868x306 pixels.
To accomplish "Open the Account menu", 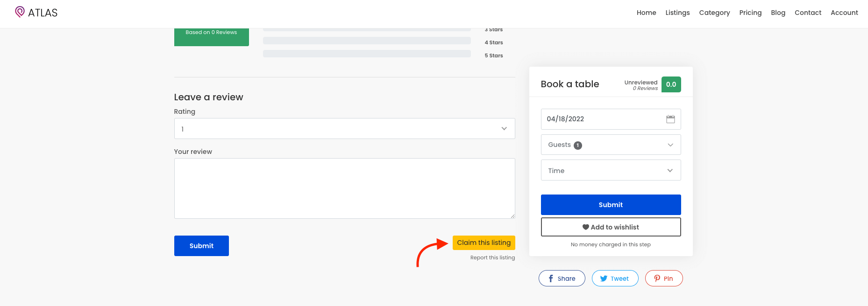I will coord(844,13).
